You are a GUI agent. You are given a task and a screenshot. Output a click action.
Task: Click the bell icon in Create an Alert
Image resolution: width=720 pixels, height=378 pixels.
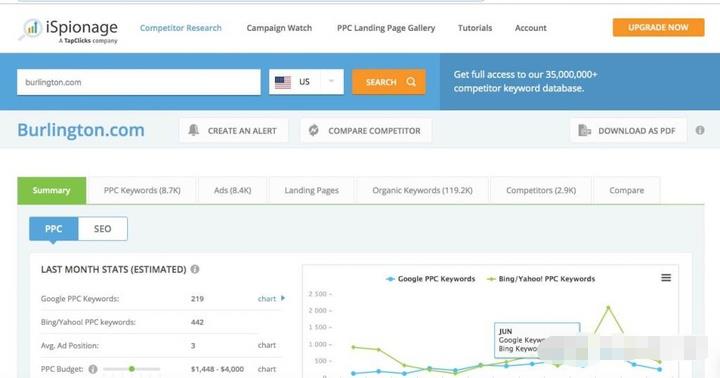194,130
